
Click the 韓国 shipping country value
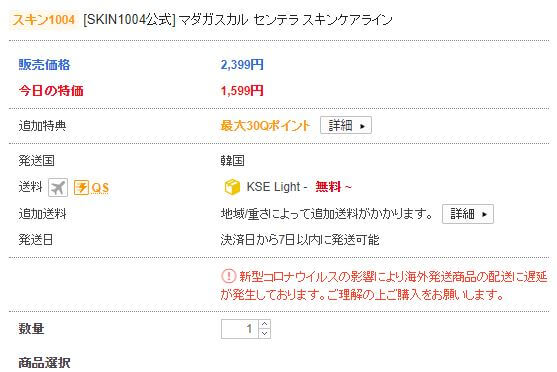(x=232, y=161)
